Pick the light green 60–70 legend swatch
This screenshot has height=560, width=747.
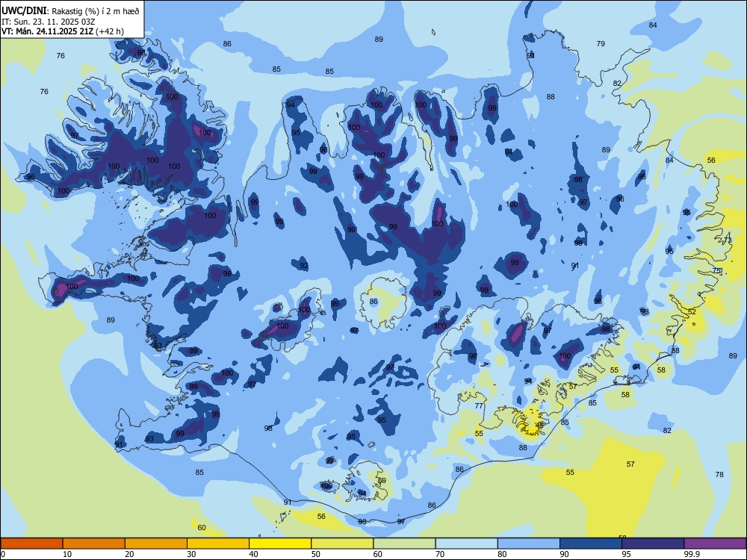click(404, 544)
